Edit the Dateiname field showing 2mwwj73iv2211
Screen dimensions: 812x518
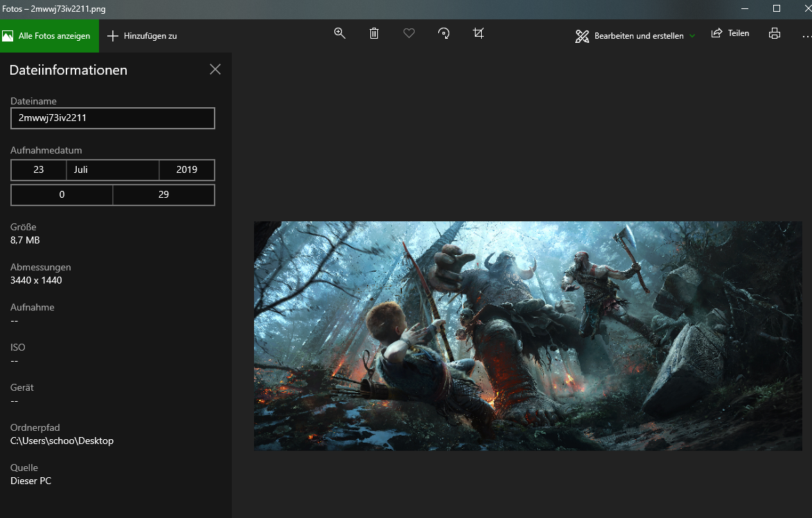(x=112, y=118)
